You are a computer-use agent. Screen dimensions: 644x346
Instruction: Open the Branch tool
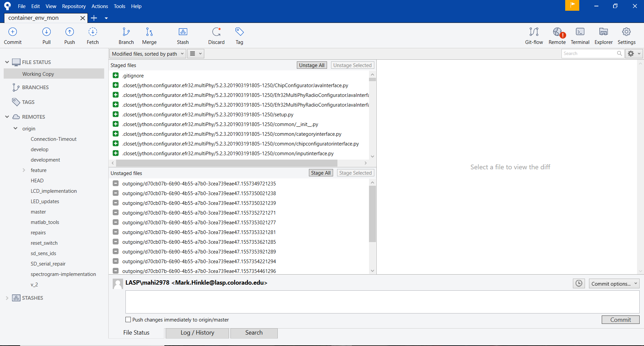click(126, 36)
